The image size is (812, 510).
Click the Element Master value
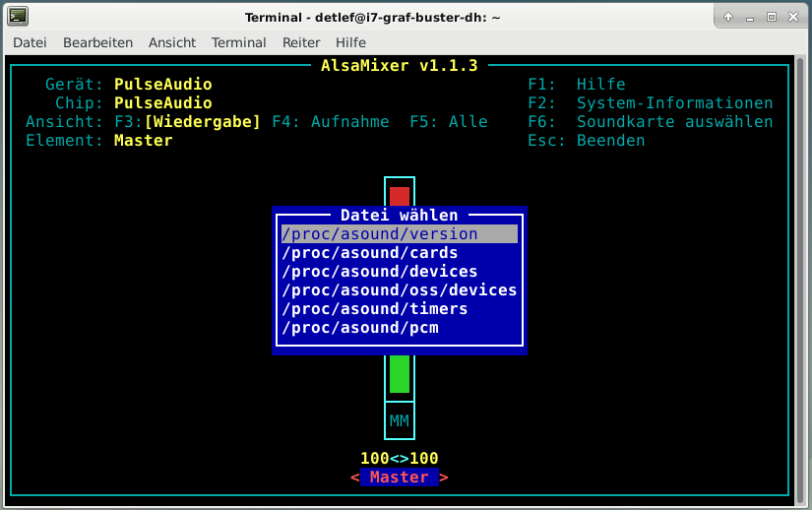click(143, 141)
